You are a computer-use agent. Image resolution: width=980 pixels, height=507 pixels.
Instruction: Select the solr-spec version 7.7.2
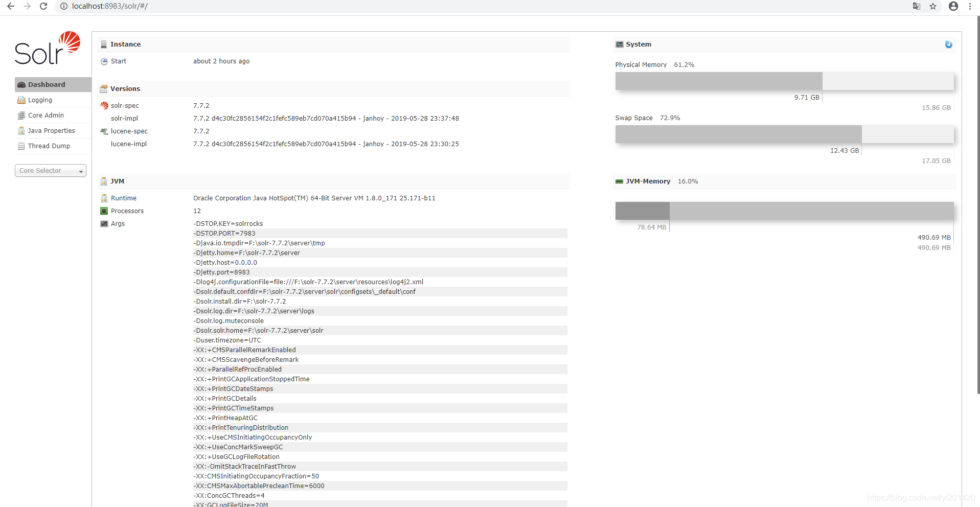click(x=201, y=106)
